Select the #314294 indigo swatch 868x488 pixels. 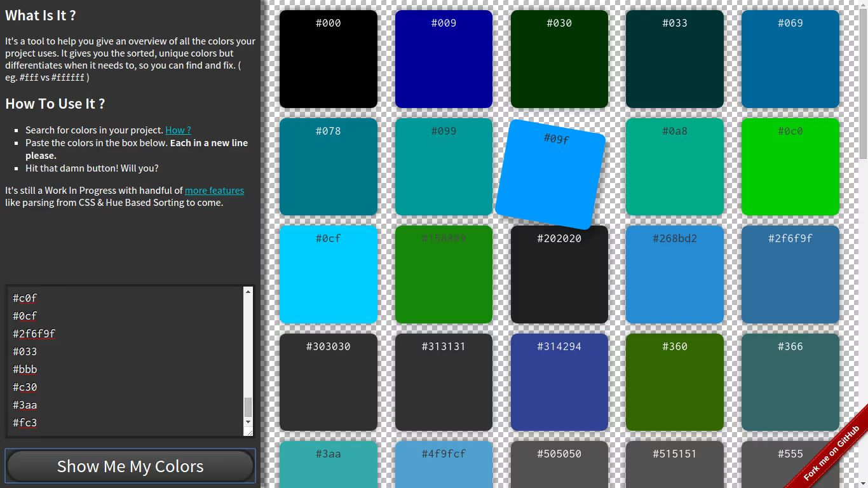coord(559,382)
